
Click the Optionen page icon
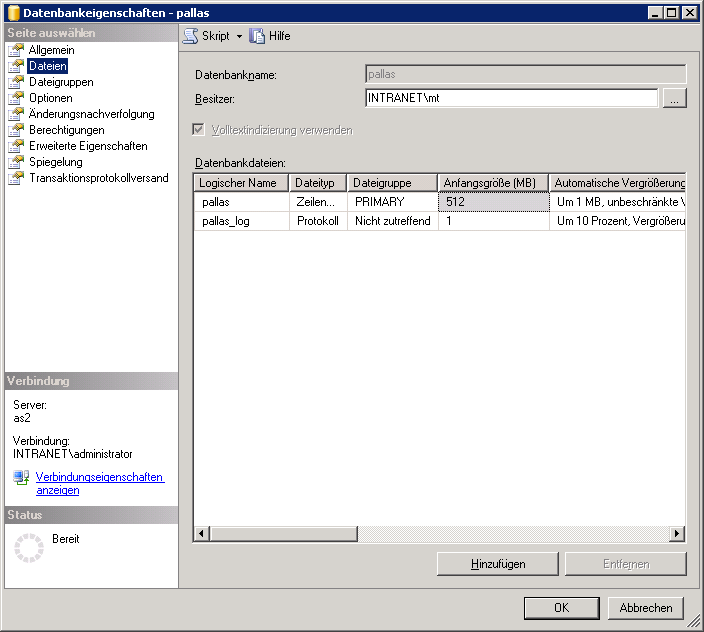point(16,98)
